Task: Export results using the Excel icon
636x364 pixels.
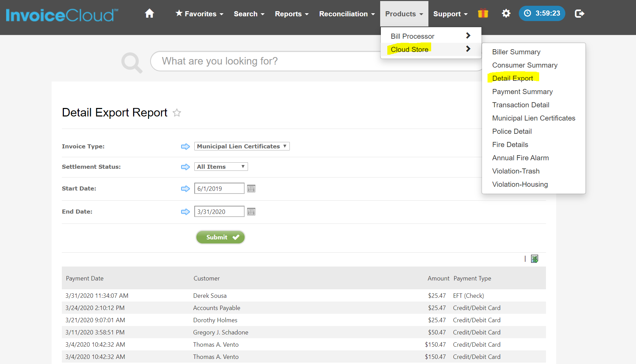Action: [534, 259]
